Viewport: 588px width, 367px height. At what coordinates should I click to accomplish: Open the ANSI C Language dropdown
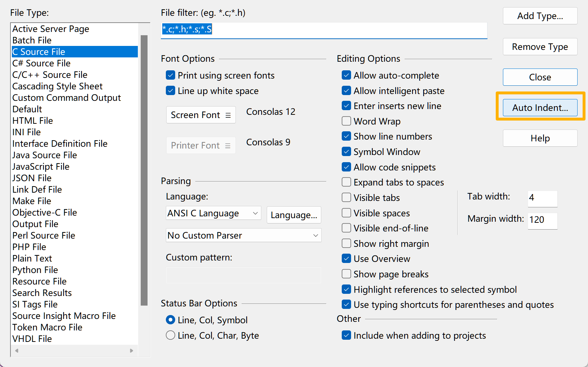(214, 213)
